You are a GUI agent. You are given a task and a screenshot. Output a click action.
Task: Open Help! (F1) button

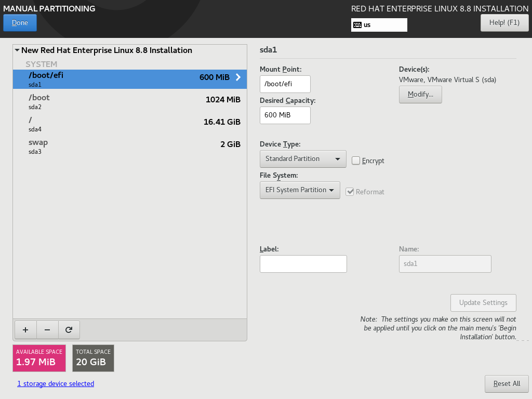[x=504, y=23]
